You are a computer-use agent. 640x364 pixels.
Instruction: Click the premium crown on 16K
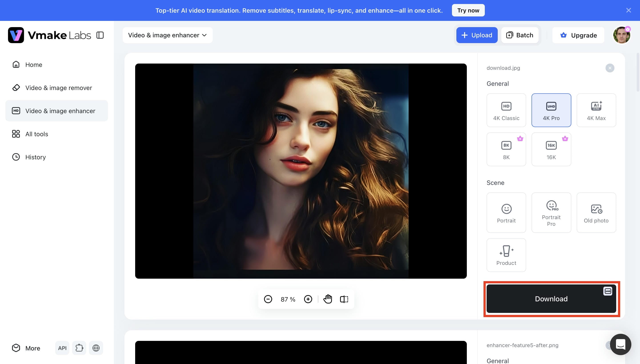pyautogui.click(x=565, y=138)
